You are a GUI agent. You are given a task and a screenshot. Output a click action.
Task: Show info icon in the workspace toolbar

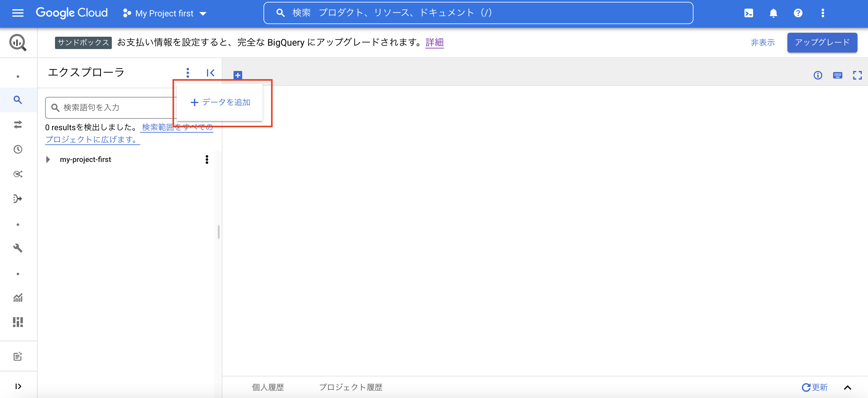click(818, 75)
